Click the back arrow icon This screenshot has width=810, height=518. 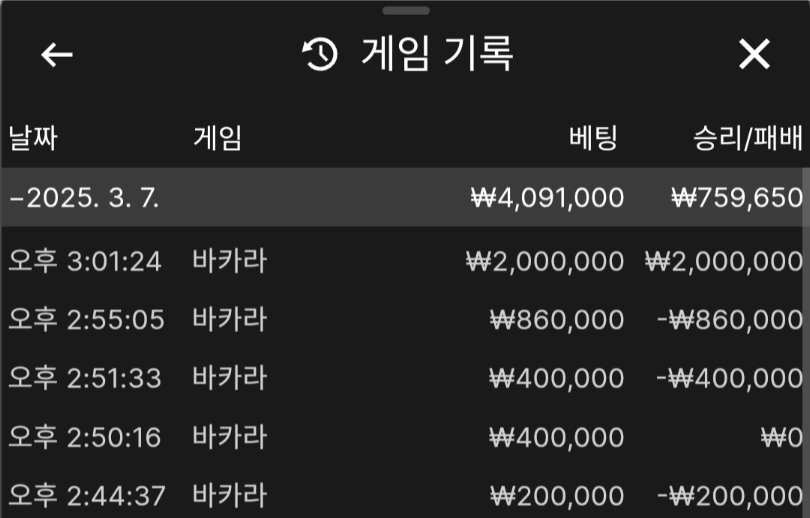57,55
